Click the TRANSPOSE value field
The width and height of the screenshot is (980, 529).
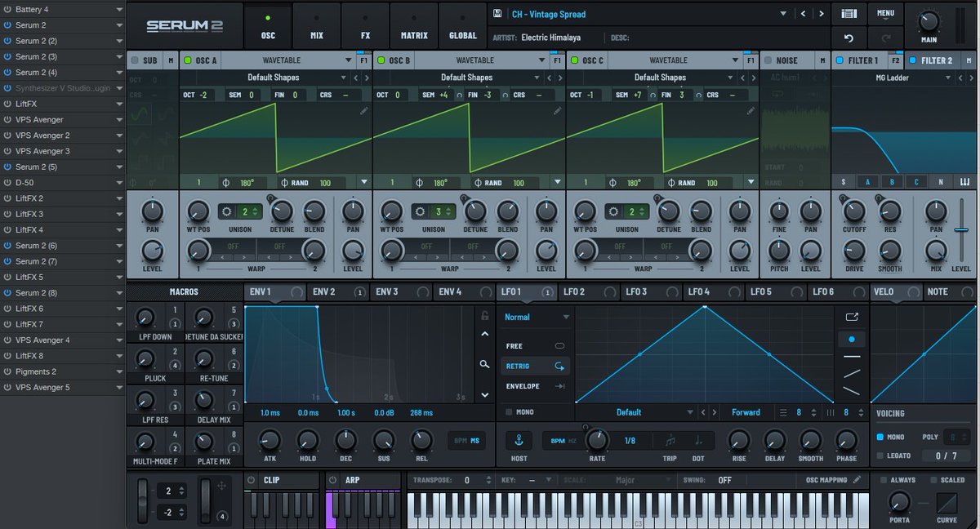466,480
